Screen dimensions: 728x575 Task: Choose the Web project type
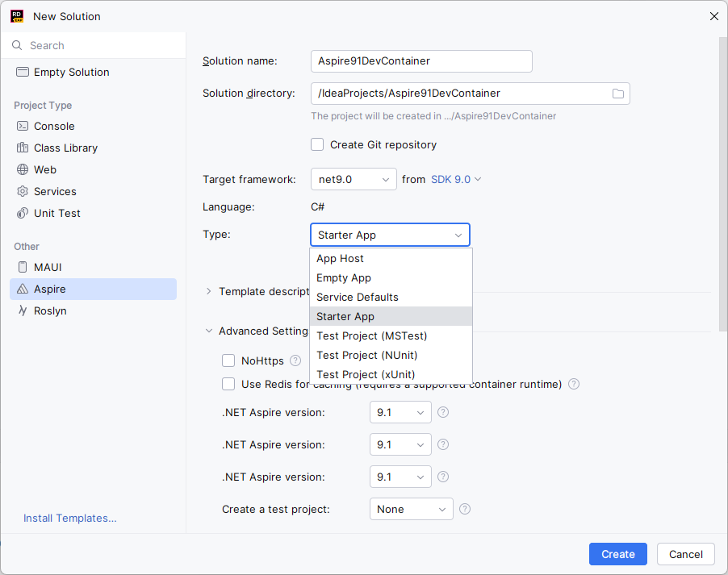pos(44,170)
